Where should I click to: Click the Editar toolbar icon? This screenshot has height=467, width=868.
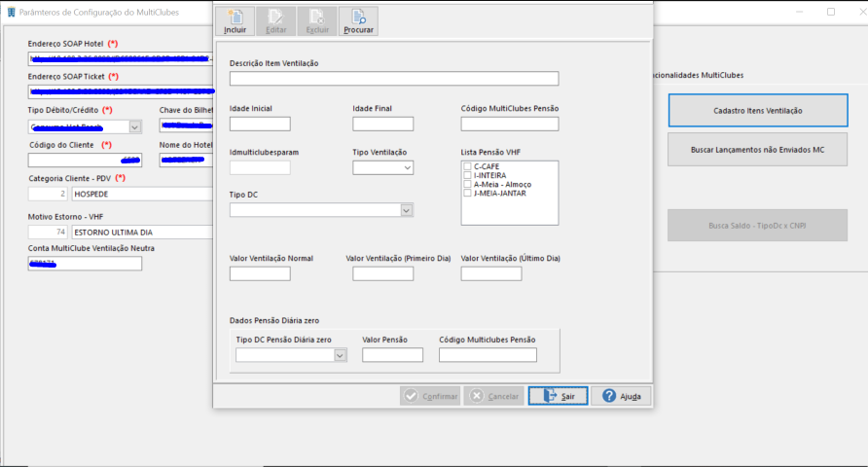point(275,21)
